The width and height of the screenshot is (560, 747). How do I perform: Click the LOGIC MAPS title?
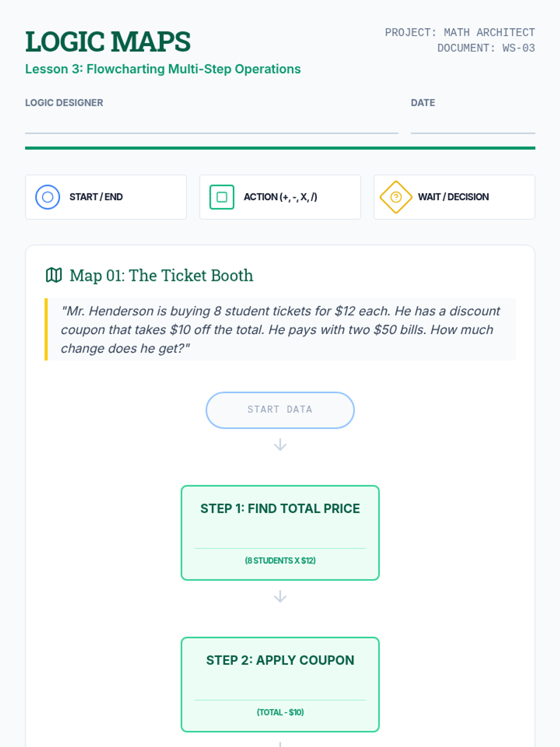click(x=108, y=42)
